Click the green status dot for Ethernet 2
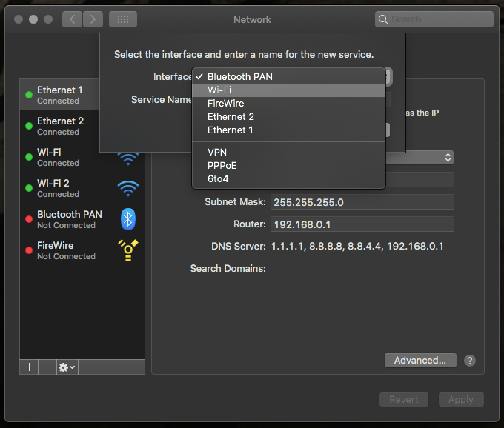The width and height of the screenshot is (504, 428). (x=29, y=126)
